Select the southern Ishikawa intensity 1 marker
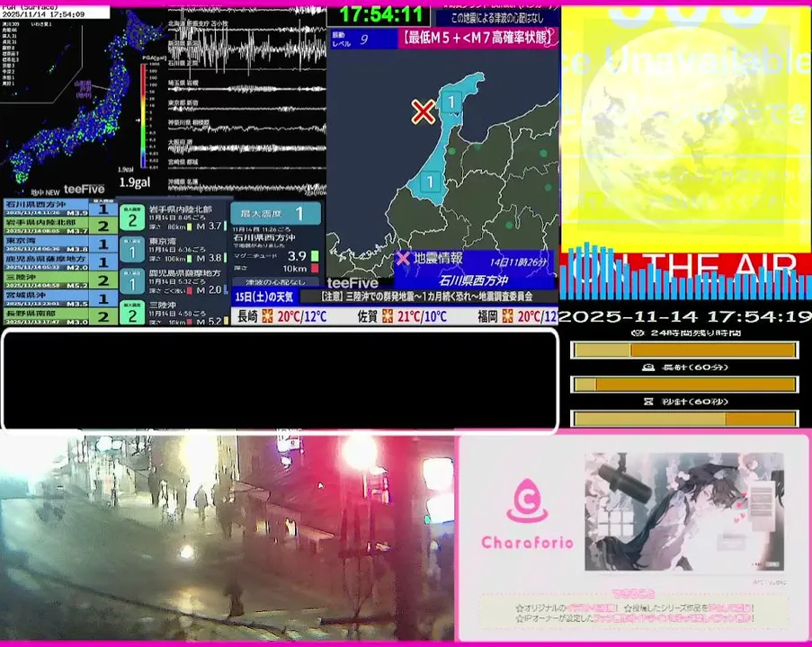This screenshot has height=647, width=812. [x=430, y=182]
